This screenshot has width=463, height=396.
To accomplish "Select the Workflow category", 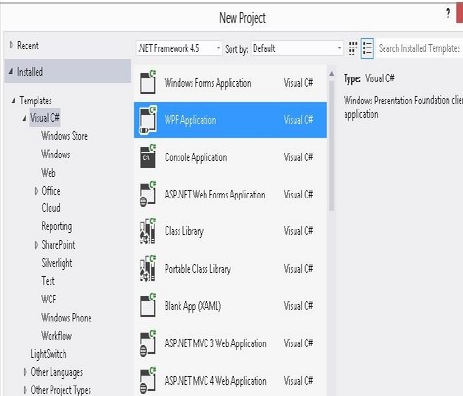I will [x=57, y=336].
